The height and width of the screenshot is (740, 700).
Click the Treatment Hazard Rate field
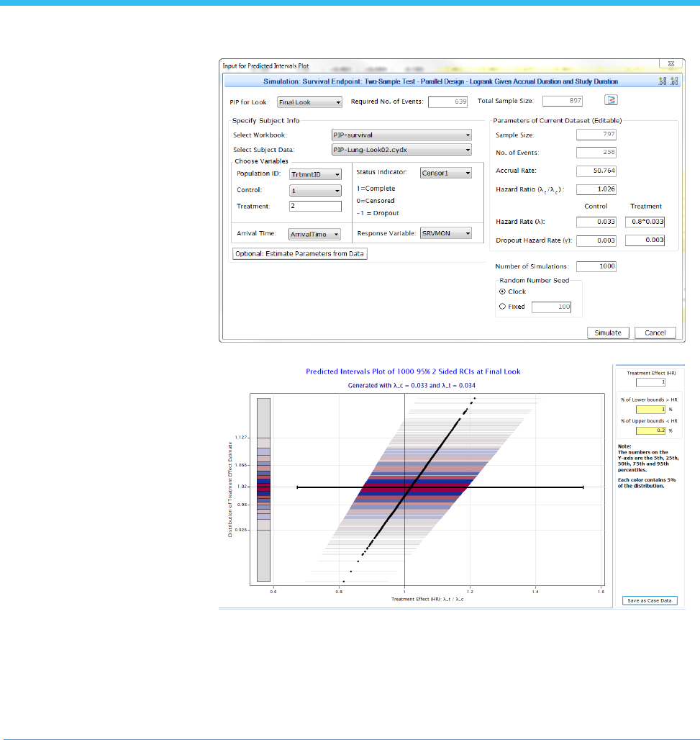click(645, 221)
